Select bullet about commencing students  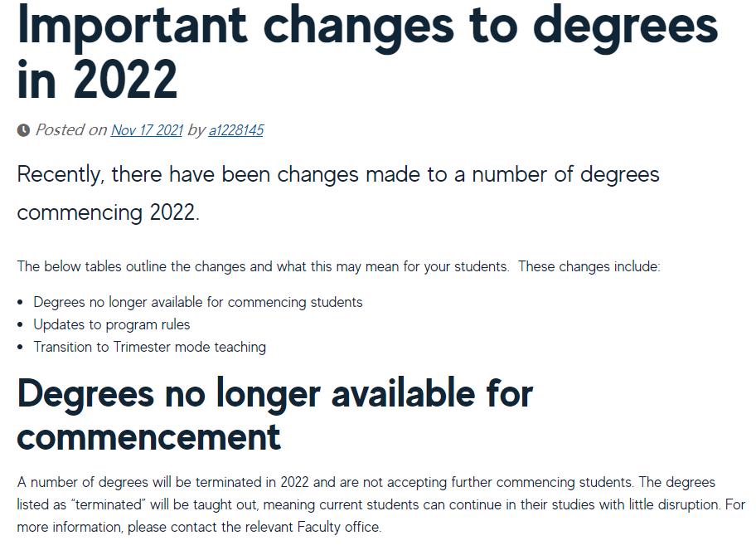(x=197, y=303)
